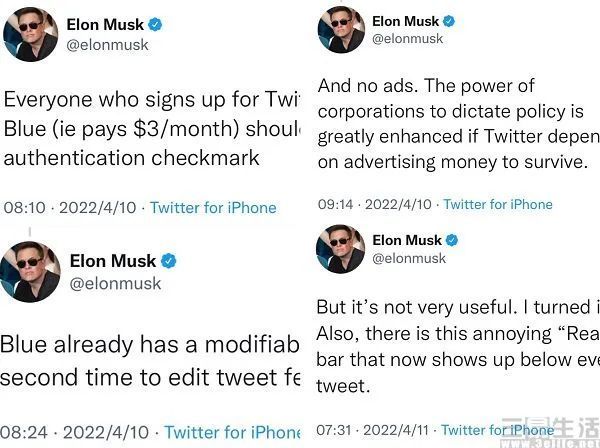Viewport: 600px width, 448px height.
Task: Click "Twitter for iPhone" beside the 07:31 timestamp
Action: click(498, 430)
